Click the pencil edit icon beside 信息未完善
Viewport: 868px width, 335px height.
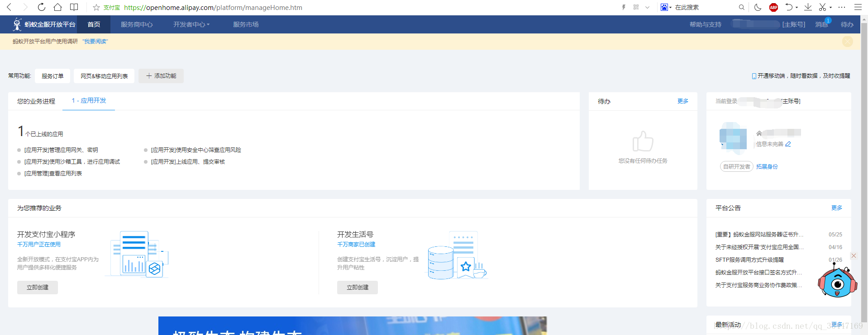(788, 144)
